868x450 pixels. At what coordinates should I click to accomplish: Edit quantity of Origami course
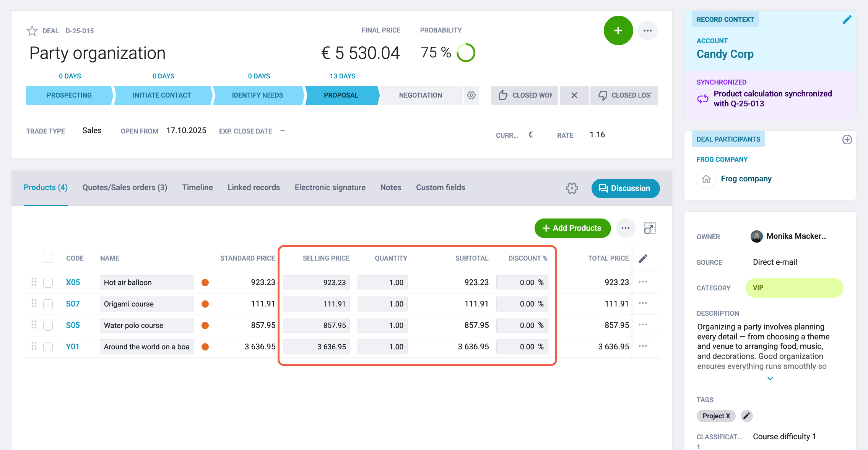(x=382, y=304)
